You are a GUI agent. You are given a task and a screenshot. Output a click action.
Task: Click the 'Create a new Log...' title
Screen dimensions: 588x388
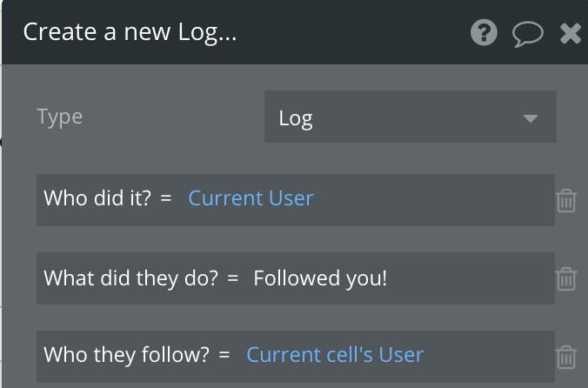click(130, 32)
